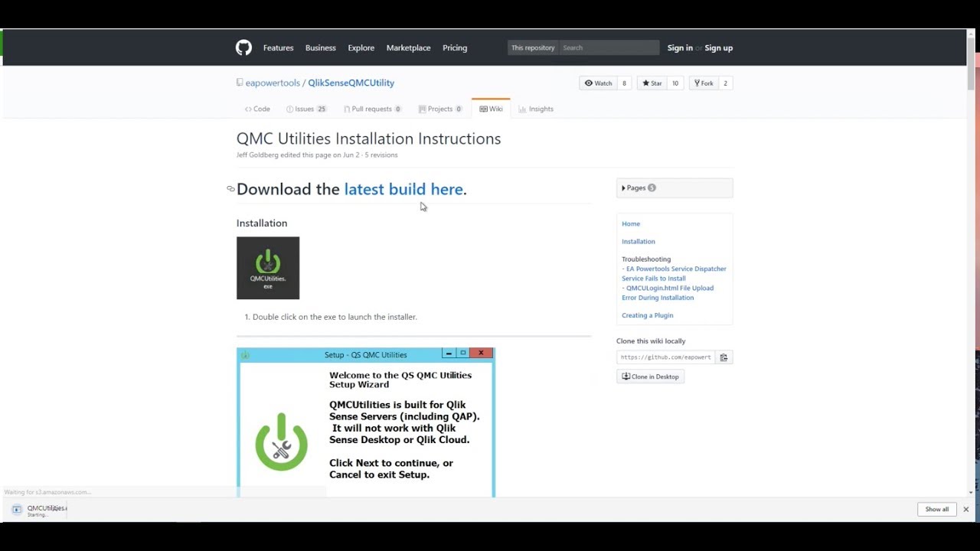The height and width of the screenshot is (551, 980).
Task: Click the 'Clone in Desktop' button
Action: (650, 377)
